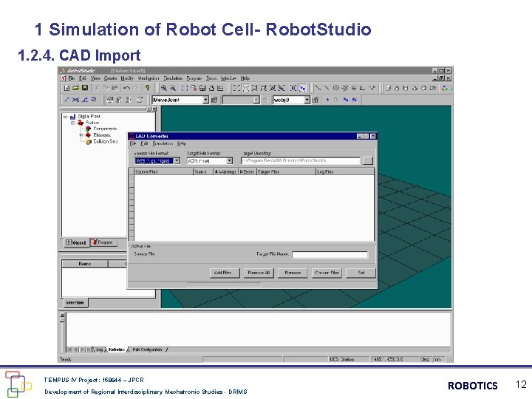Click the browse button beside Target Directory
532x399 pixels.
point(368,160)
